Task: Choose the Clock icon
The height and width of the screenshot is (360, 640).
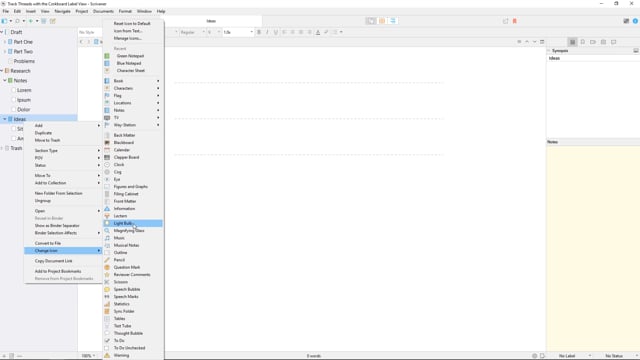Action: pos(133,164)
